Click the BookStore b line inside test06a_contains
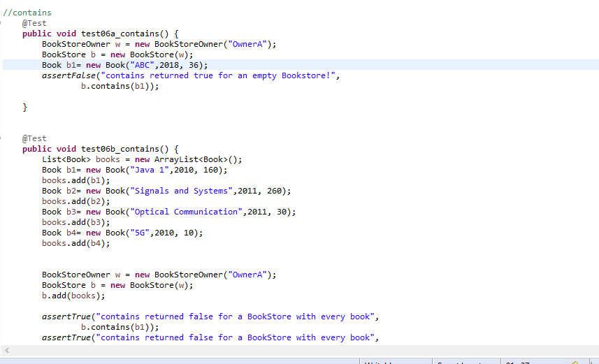This screenshot has height=364, width=599. pos(117,54)
